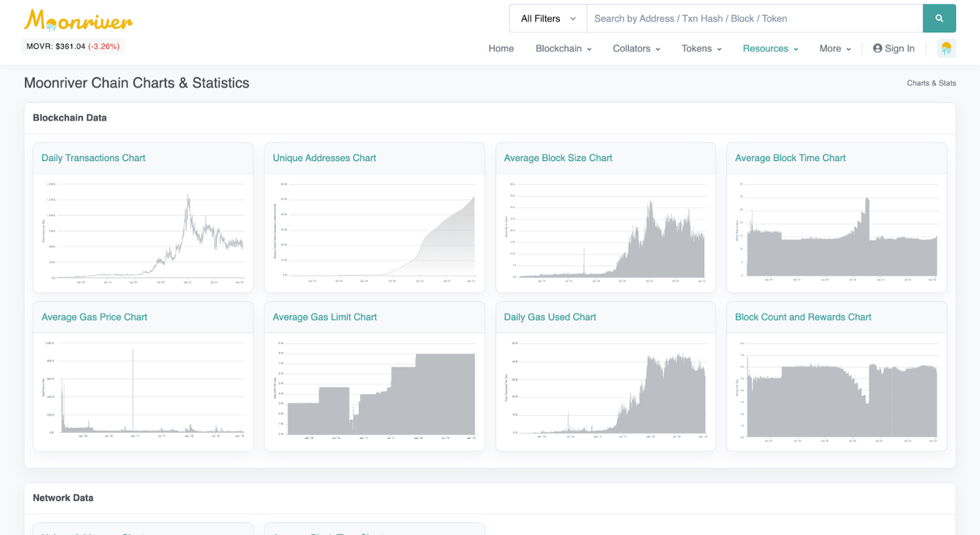
Task: Click the Average Block Time chart thumbnail
Action: point(836,232)
